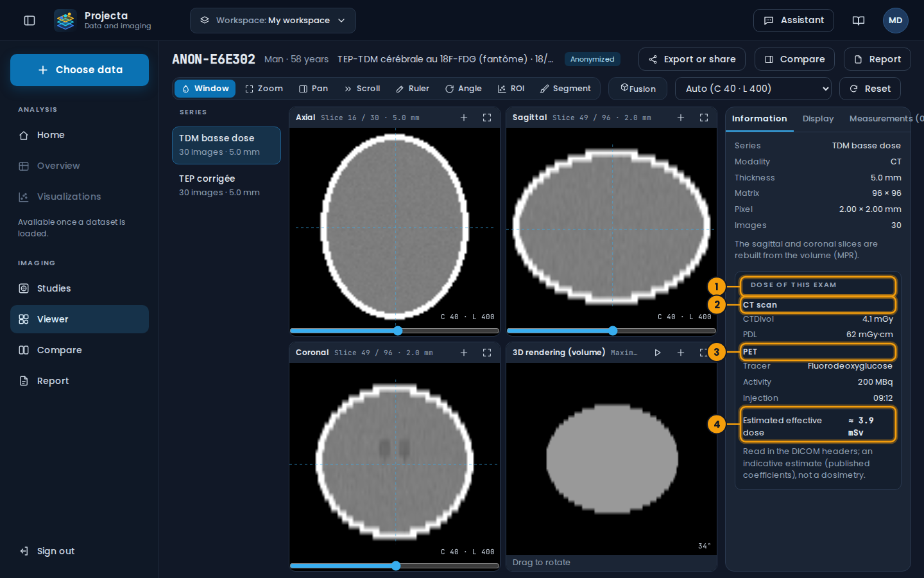Open the MD user avatar menu

896,21
